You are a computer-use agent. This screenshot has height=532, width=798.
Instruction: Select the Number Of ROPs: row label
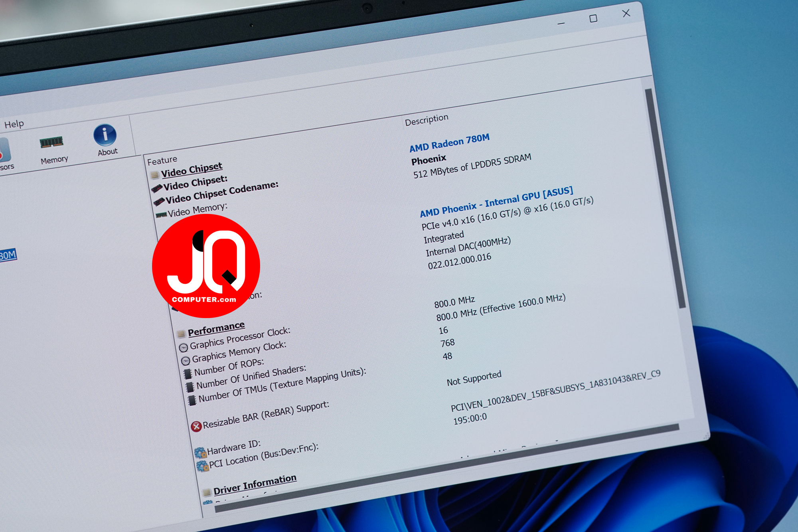[229, 367]
